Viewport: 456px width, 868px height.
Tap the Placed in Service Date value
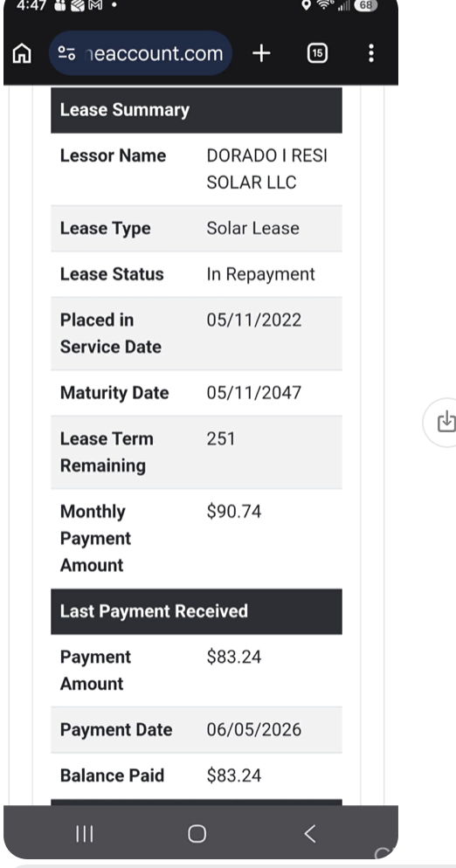click(253, 320)
